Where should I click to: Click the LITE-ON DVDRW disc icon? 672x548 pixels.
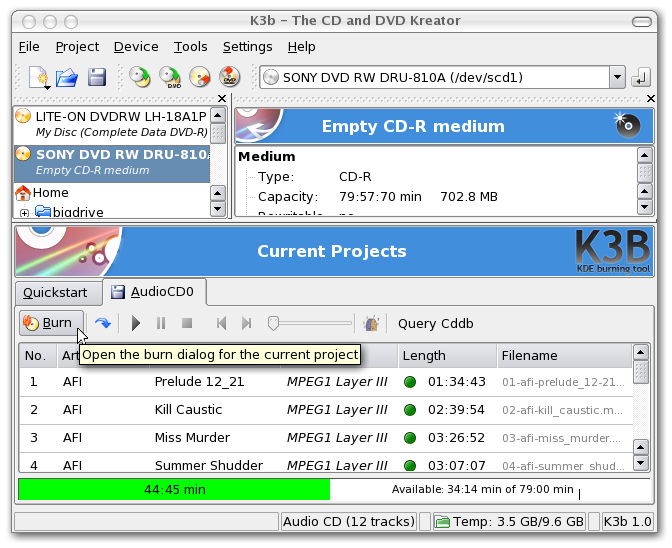(x=23, y=116)
